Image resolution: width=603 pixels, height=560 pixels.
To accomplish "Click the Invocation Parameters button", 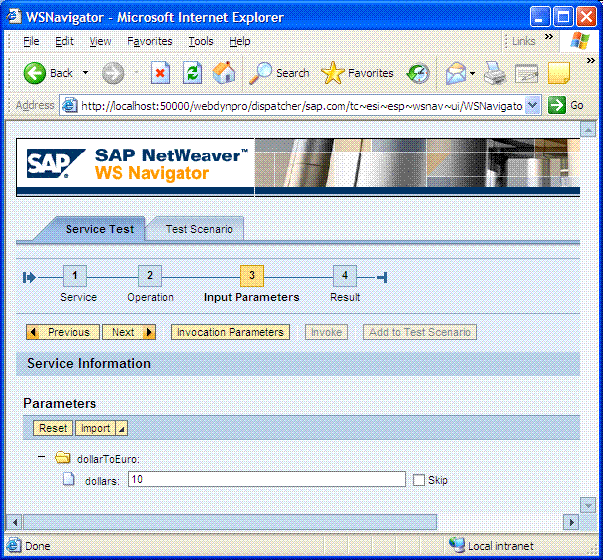I will coord(230,332).
